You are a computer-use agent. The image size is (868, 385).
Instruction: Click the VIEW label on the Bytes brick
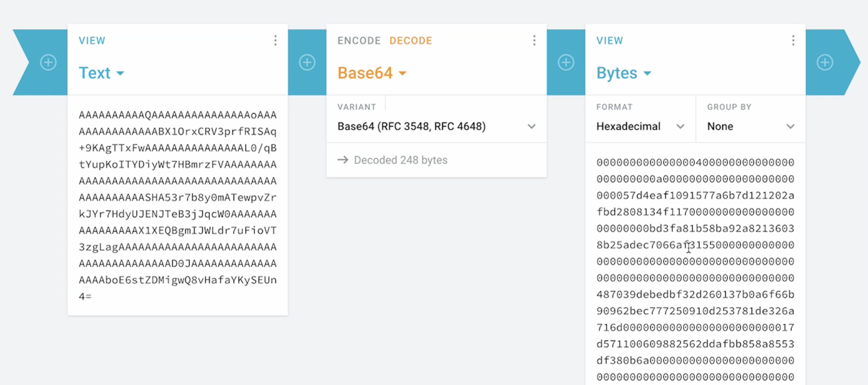610,41
